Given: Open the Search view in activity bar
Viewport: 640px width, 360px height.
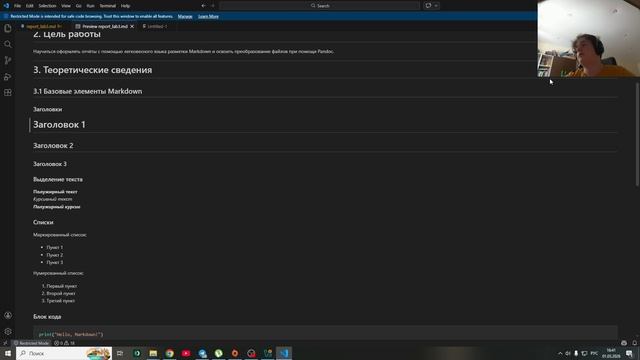Looking at the screenshot, I should 8,44.
